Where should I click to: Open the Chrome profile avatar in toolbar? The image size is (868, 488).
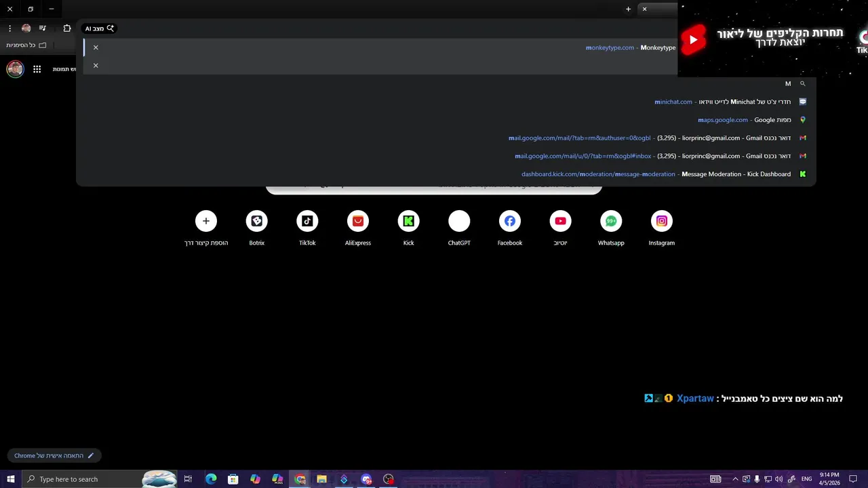coord(26,28)
